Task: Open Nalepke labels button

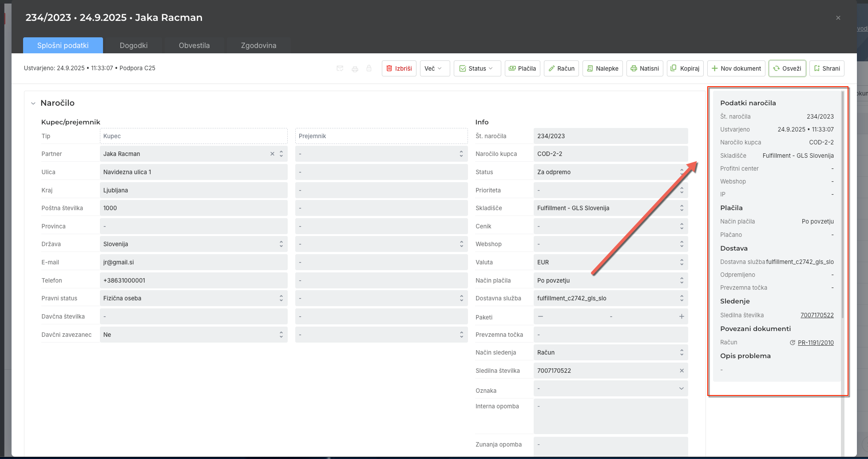Action: coord(602,68)
